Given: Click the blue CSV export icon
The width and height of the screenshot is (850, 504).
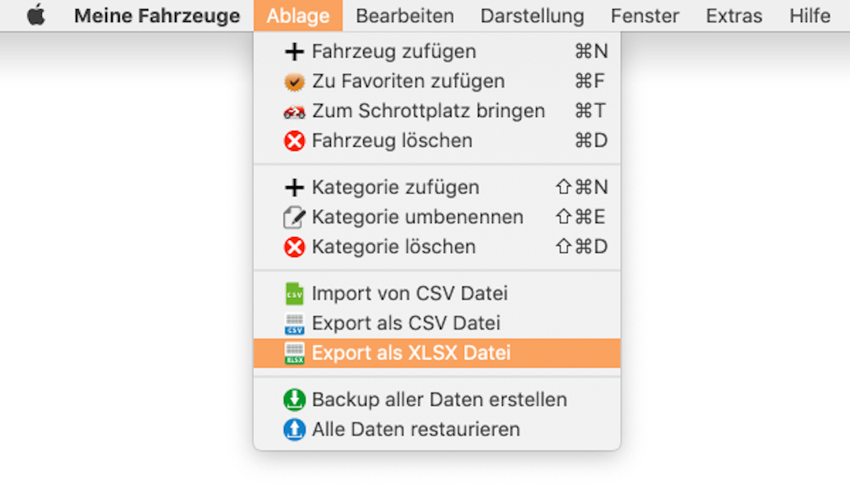Looking at the screenshot, I should point(293,323).
